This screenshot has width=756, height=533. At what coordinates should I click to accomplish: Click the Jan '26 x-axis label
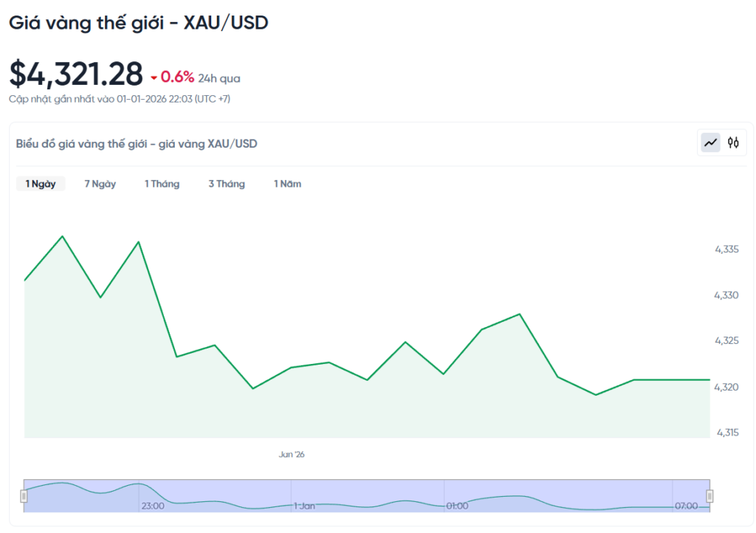pyautogui.click(x=292, y=455)
